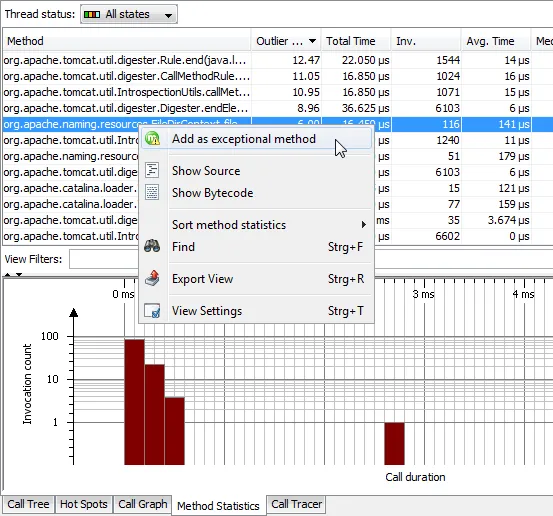Click the Avg. Time value 3.674 µs

508,220
